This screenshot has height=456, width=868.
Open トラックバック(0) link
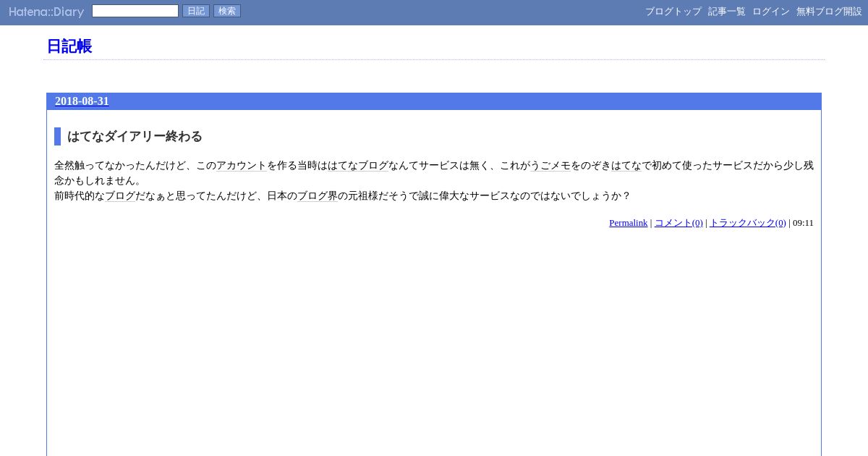point(748,223)
